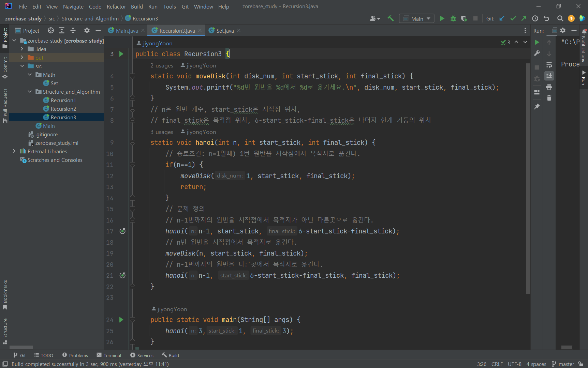Disable scroll-to-end in the console
The image size is (588, 368).
[549, 76]
